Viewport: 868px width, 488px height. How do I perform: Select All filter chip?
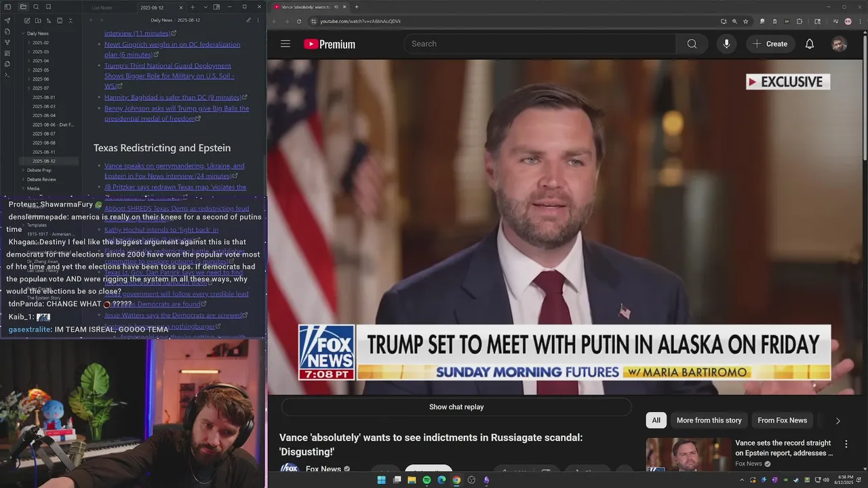tap(656, 420)
